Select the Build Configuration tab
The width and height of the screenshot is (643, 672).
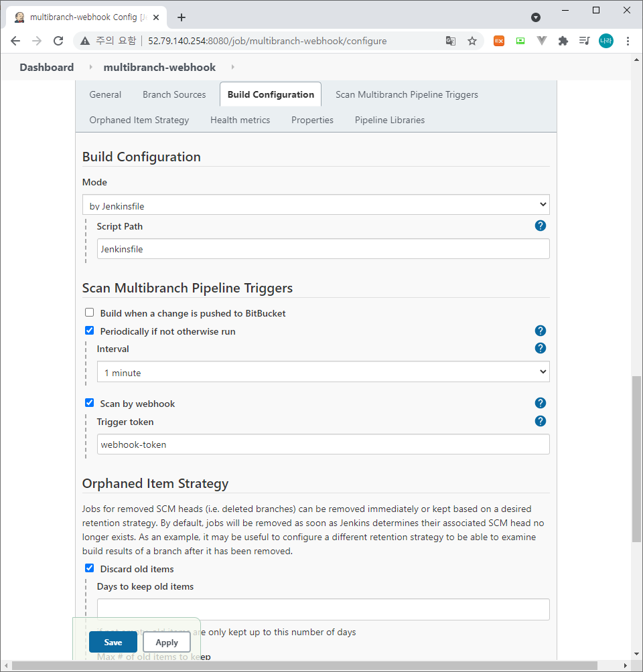tap(271, 95)
